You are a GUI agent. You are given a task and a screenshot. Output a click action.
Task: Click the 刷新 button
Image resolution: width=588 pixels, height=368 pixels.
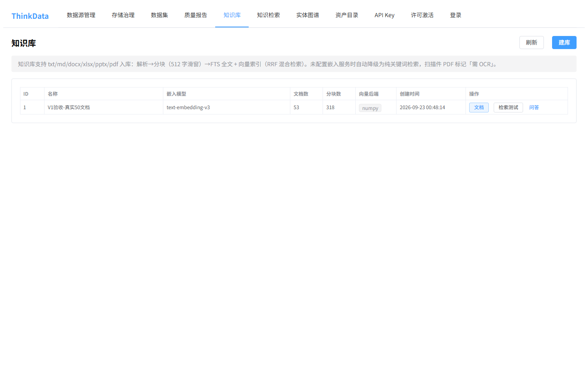(531, 43)
